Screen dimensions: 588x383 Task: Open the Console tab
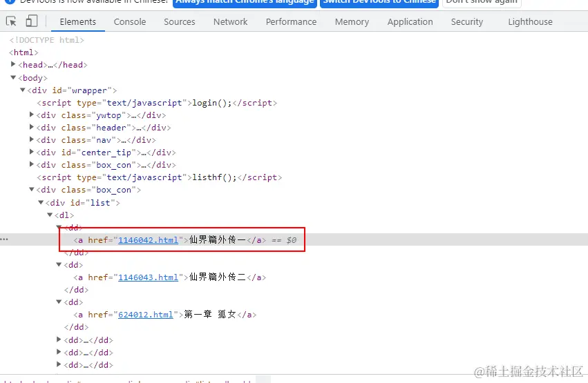130,21
